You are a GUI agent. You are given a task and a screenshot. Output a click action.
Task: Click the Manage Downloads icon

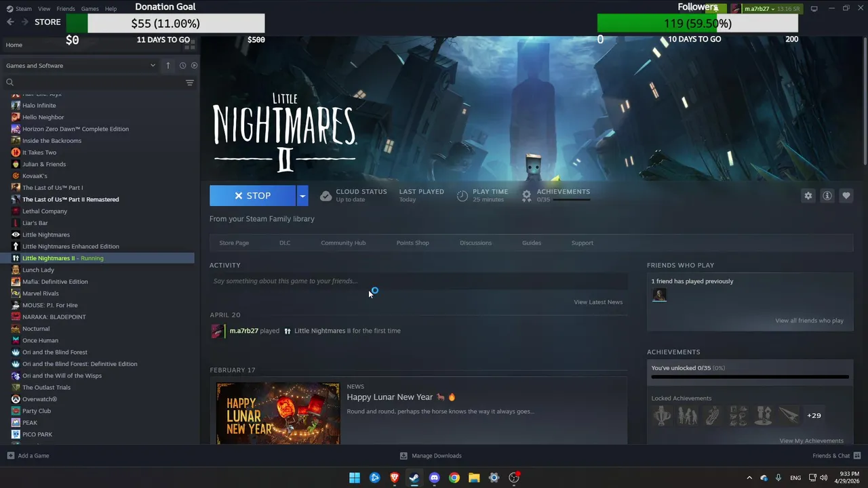[x=403, y=455]
